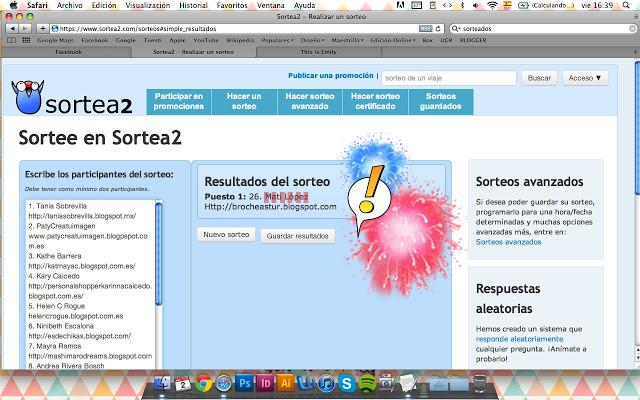This screenshot has width=640, height=400.
Task: Click the participants list scrollbar
Action: point(159,253)
